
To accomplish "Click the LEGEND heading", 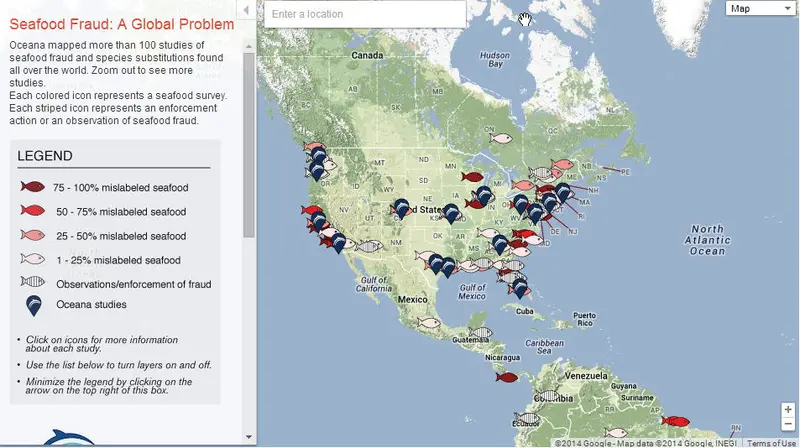I will (x=45, y=156).
